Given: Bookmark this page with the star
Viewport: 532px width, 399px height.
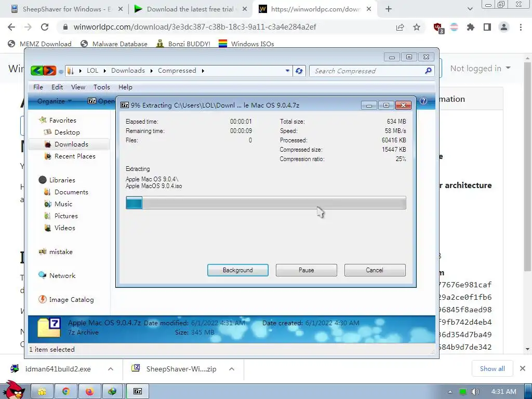Looking at the screenshot, I should tap(417, 27).
